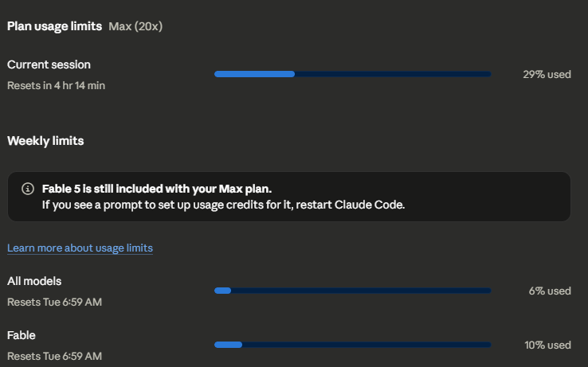Click the All models weekly usage bar

pos(352,291)
